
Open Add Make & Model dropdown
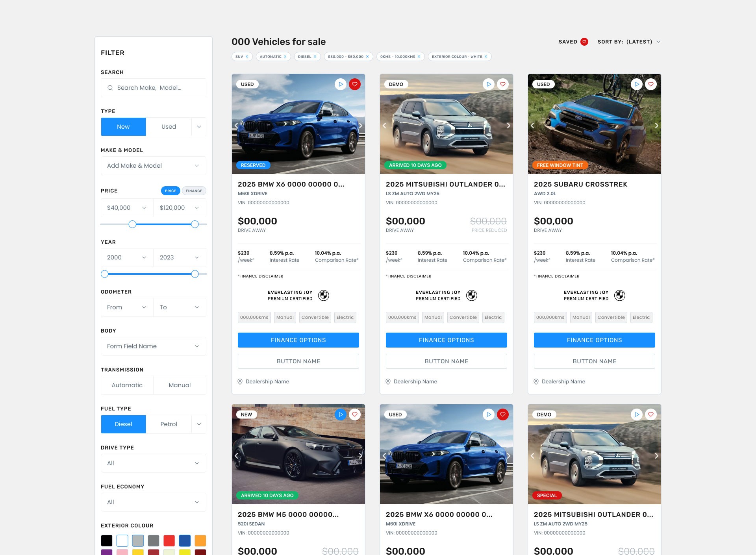(x=154, y=166)
